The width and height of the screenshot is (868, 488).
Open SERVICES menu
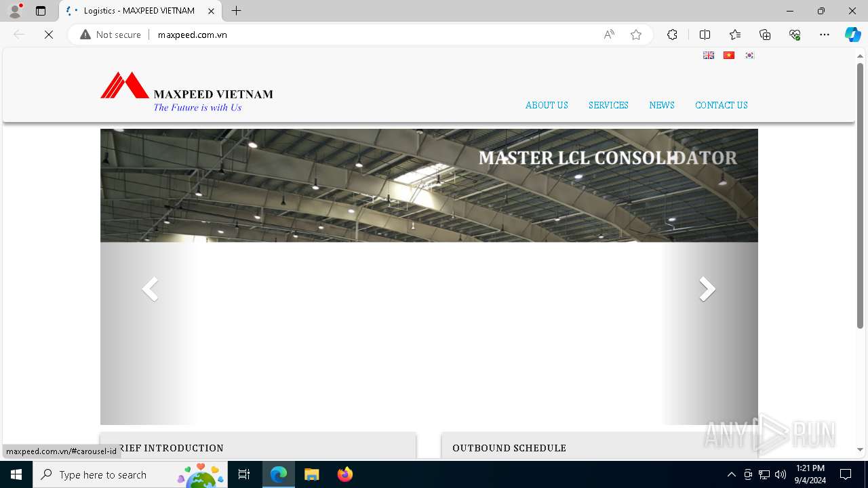(x=608, y=105)
